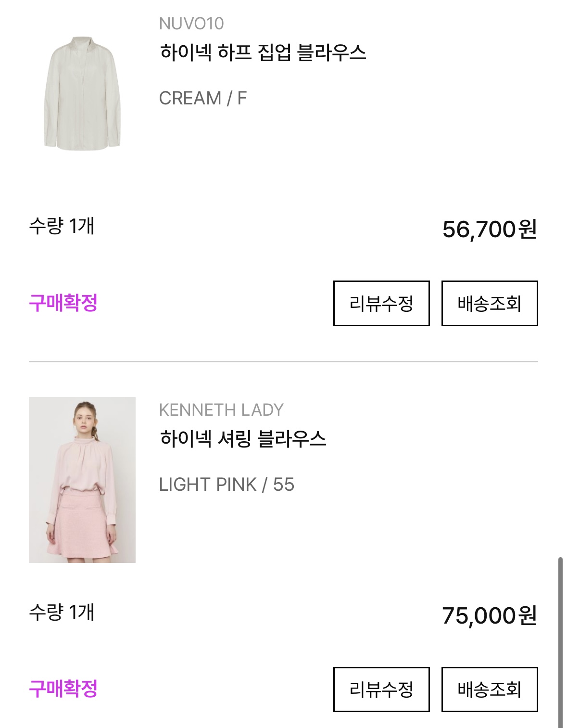
Task: Click 수량 1개 under the pink blouse
Action: 62,612
